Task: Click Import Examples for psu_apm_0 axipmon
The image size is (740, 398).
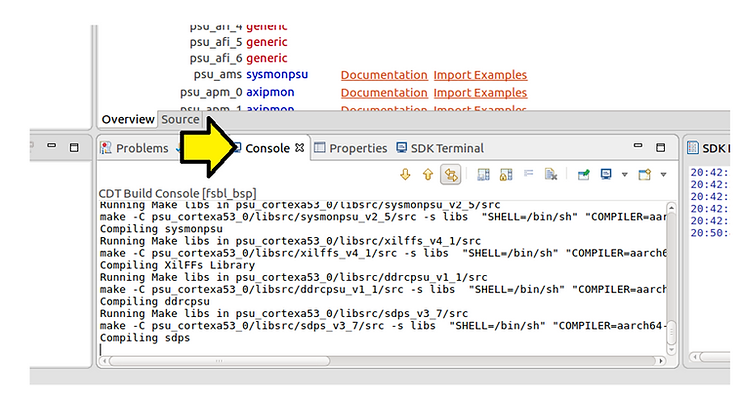Action: (x=480, y=93)
